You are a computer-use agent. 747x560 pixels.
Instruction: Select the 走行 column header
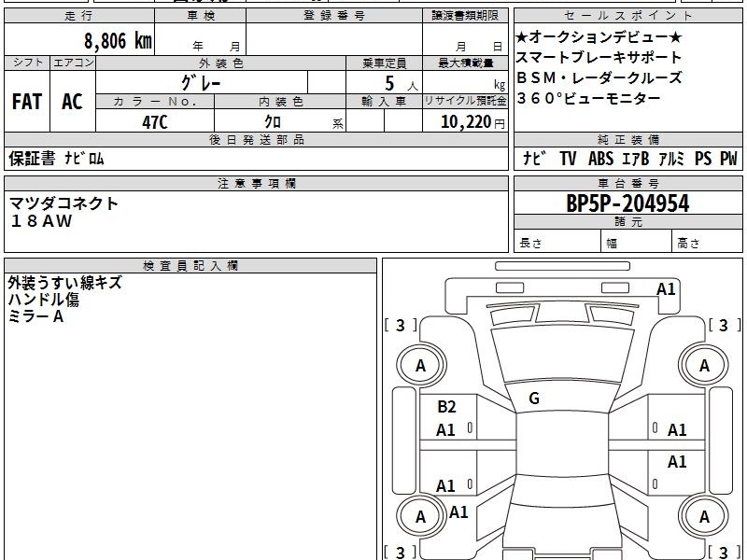tap(79, 16)
